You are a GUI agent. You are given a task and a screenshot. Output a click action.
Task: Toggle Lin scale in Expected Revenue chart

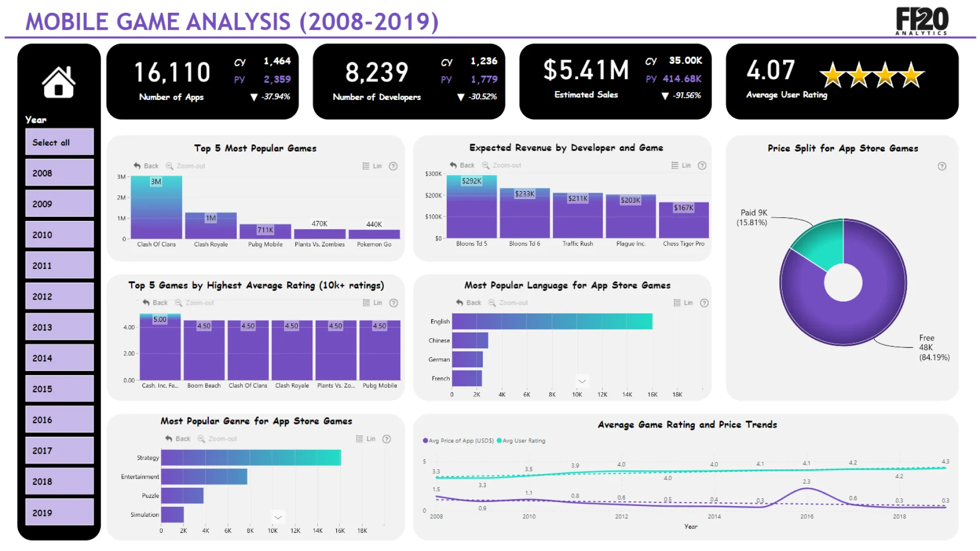coord(681,165)
